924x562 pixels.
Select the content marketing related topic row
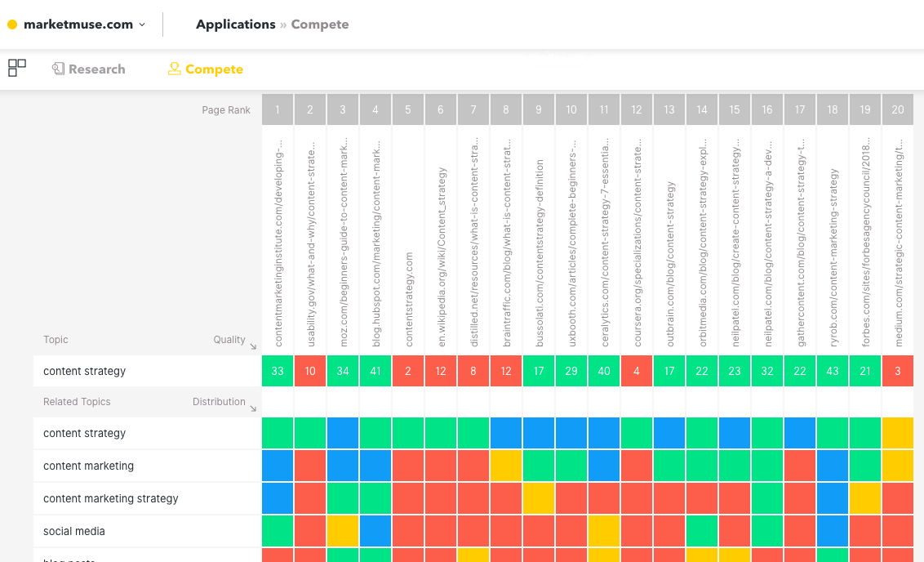[147, 466]
